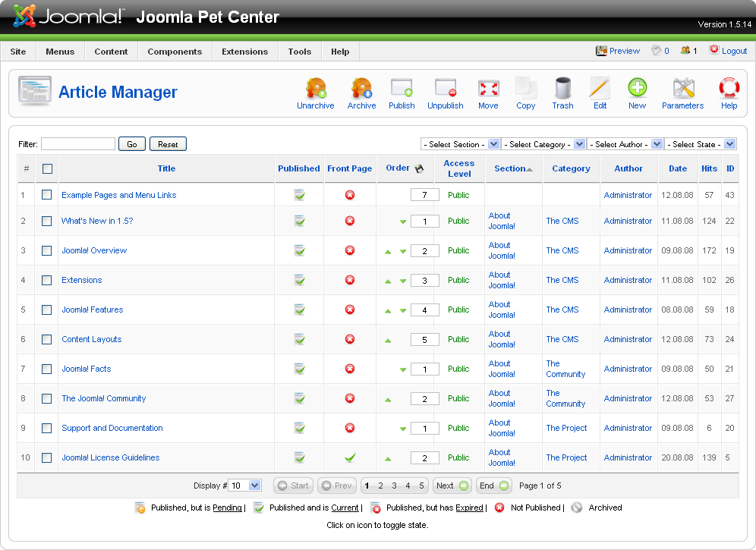Click in the Filter text field

[78, 143]
